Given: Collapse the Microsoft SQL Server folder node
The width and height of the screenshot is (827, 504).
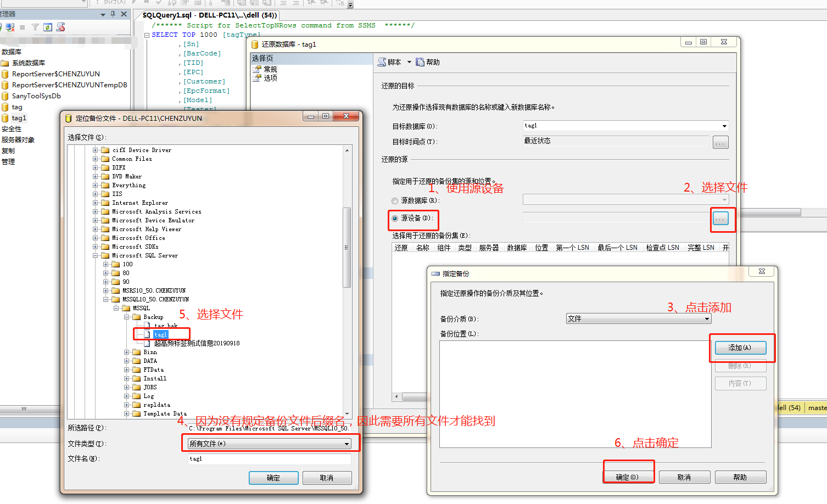Looking at the screenshot, I should (96, 255).
